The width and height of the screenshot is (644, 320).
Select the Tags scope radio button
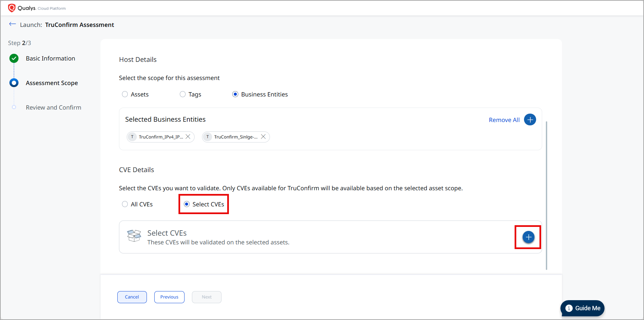183,94
